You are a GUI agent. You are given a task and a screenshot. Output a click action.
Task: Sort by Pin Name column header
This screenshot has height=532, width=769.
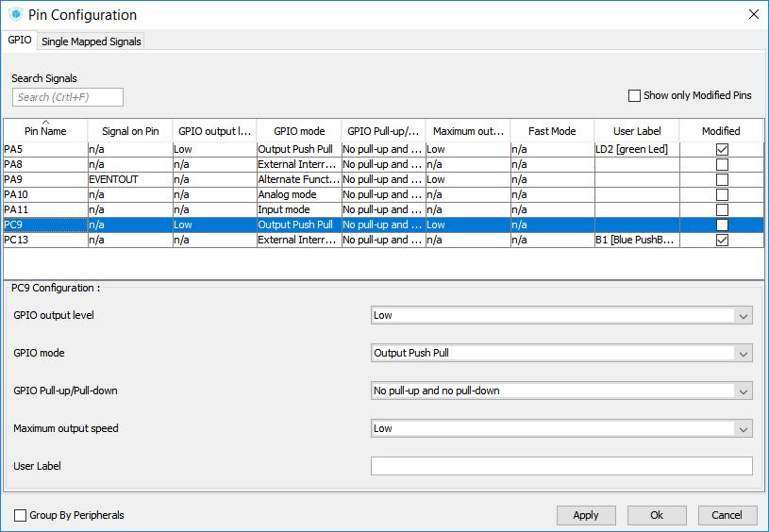point(45,131)
